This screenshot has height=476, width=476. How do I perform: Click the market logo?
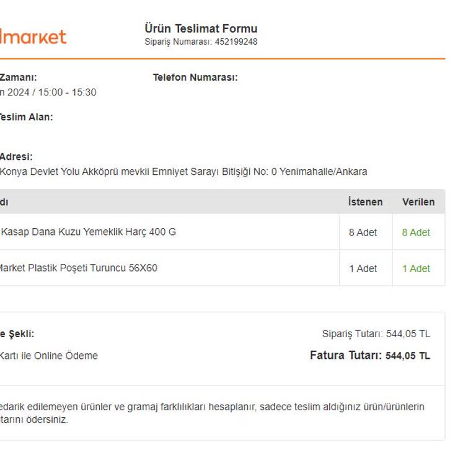click(x=33, y=37)
